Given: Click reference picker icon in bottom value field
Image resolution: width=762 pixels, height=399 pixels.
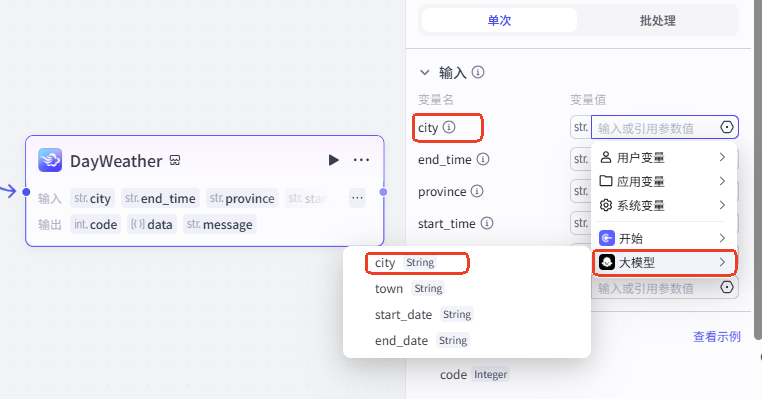Looking at the screenshot, I should click(x=727, y=287).
